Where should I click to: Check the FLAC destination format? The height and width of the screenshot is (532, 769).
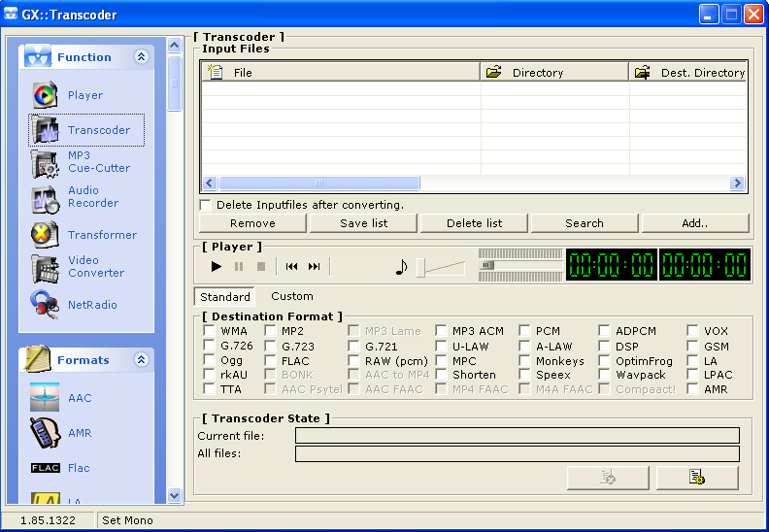pos(271,361)
